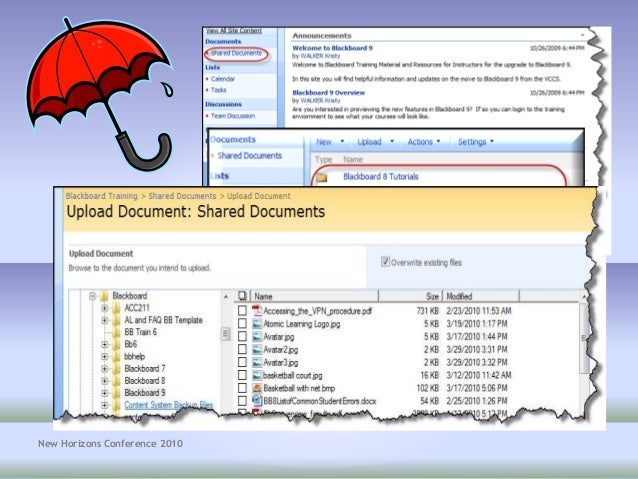Image resolution: width=638 pixels, height=479 pixels.
Task: Click the BB Train 6 folder icon
Action: pyautogui.click(x=116, y=332)
